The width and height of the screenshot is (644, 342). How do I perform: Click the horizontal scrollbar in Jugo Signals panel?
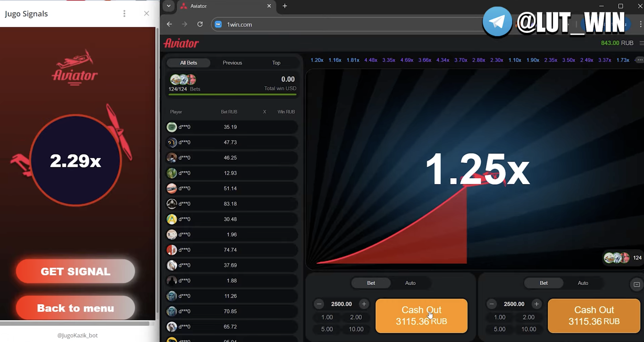[x=75, y=324]
